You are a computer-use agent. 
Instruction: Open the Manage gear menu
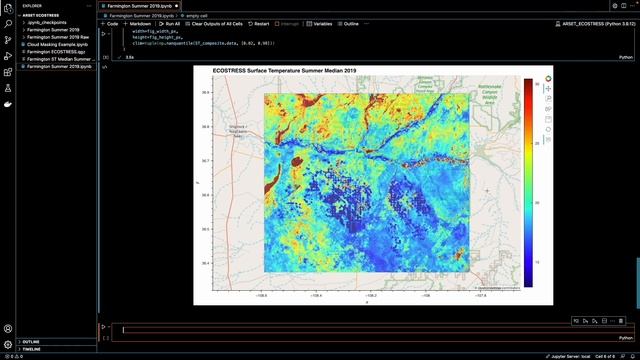(8, 345)
